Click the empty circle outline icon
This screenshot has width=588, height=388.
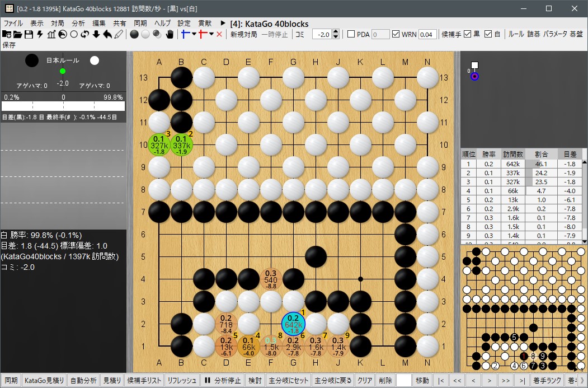[74, 35]
